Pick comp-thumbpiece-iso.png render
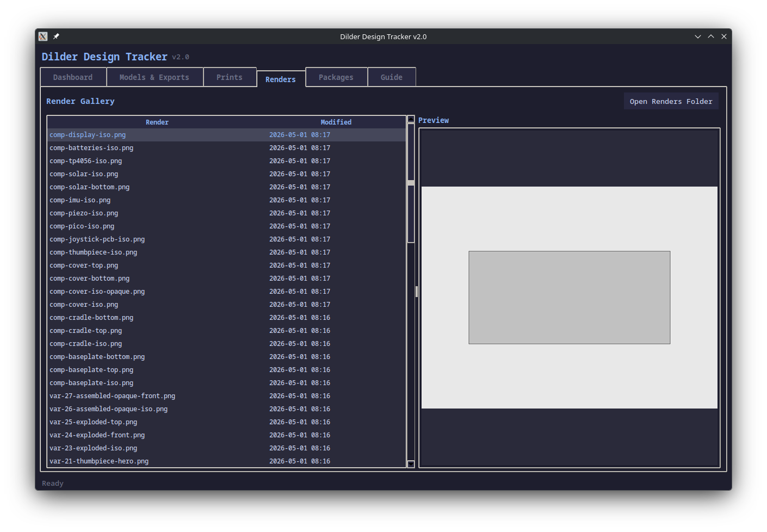767x532 pixels. [x=227, y=252]
